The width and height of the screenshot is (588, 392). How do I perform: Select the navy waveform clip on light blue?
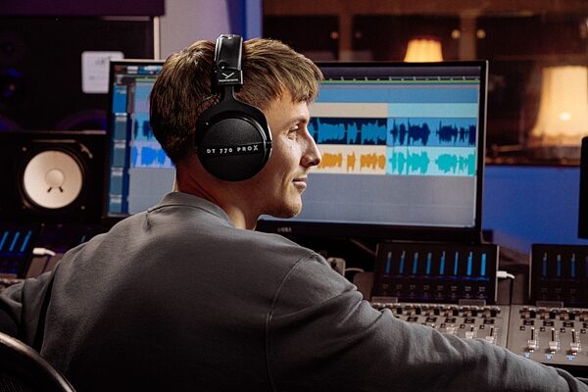[x=432, y=131]
